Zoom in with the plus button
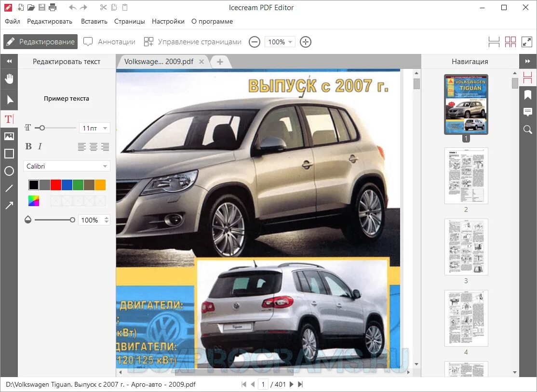The width and height of the screenshot is (537, 392). point(306,42)
